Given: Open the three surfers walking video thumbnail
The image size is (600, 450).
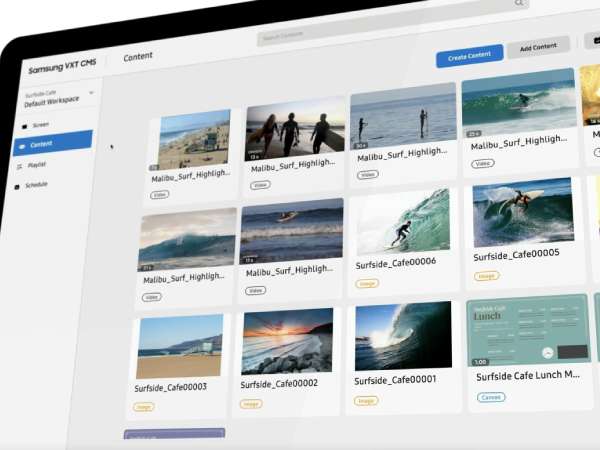Looking at the screenshot, I should coord(295,128).
